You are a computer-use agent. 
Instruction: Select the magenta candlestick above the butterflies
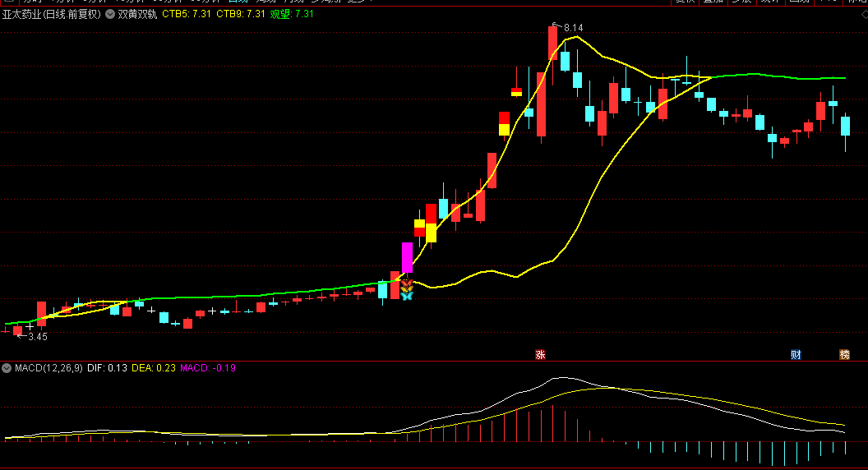407,257
